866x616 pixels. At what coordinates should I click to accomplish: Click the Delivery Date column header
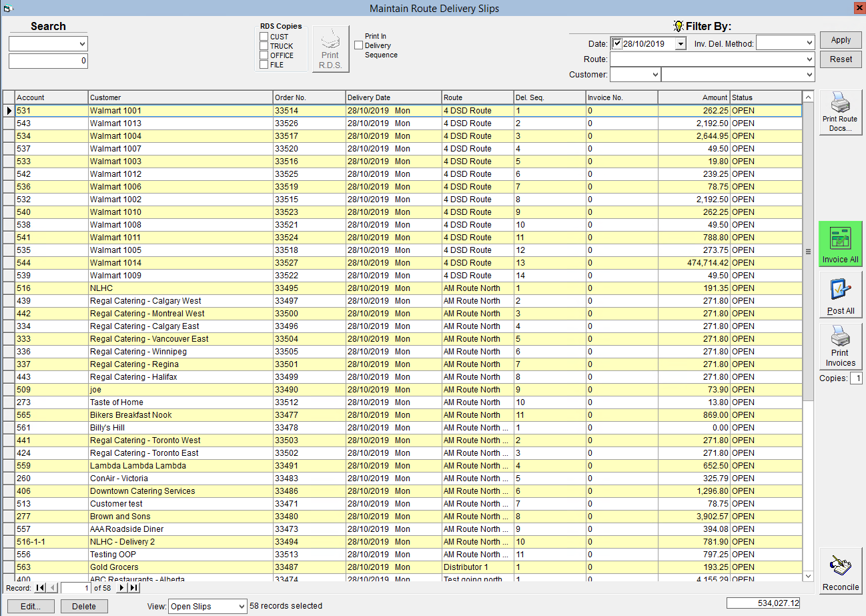pyautogui.click(x=393, y=97)
